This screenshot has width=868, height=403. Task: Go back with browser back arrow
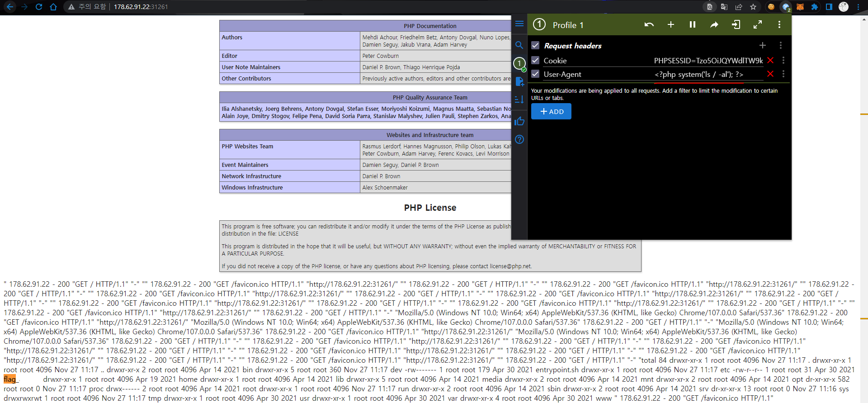[10, 7]
